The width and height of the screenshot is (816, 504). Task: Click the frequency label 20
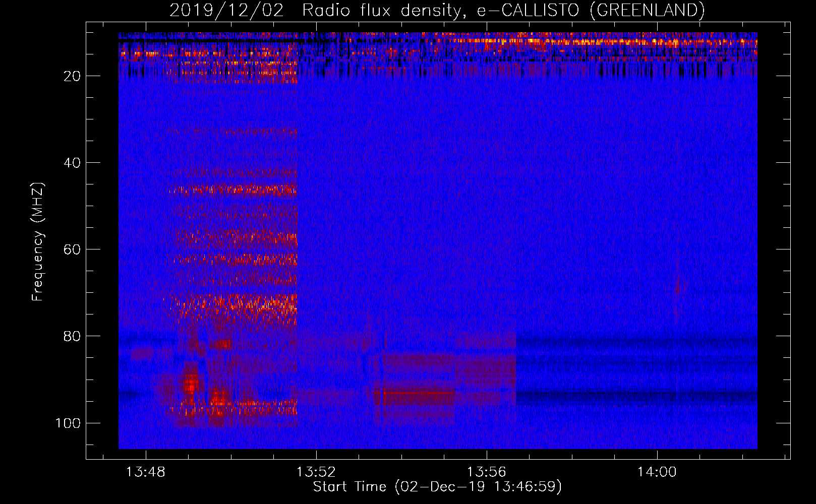coord(73,76)
